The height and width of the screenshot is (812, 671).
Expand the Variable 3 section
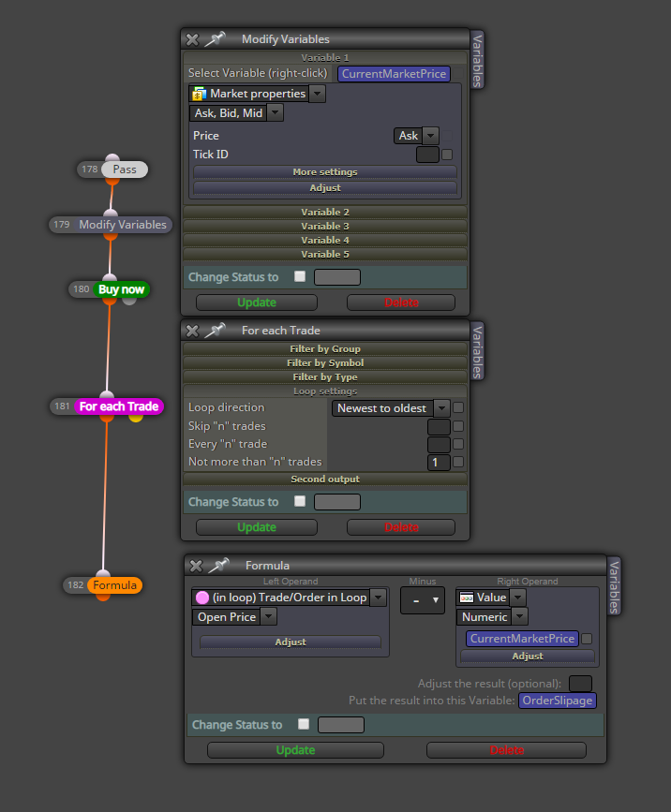[325, 226]
